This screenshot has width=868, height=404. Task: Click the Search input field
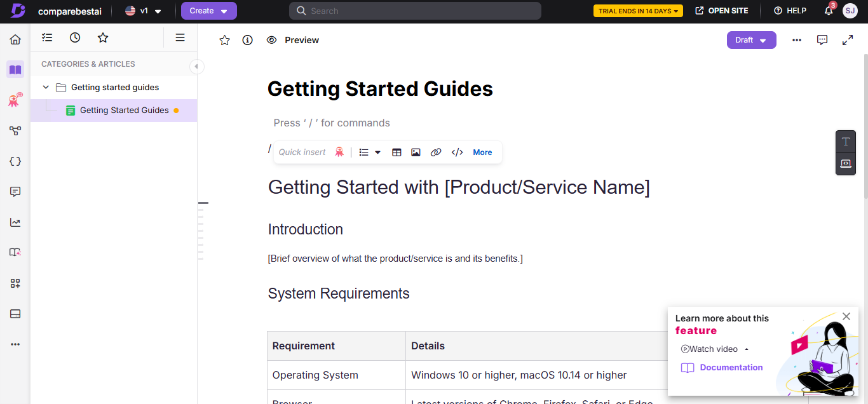coord(415,11)
